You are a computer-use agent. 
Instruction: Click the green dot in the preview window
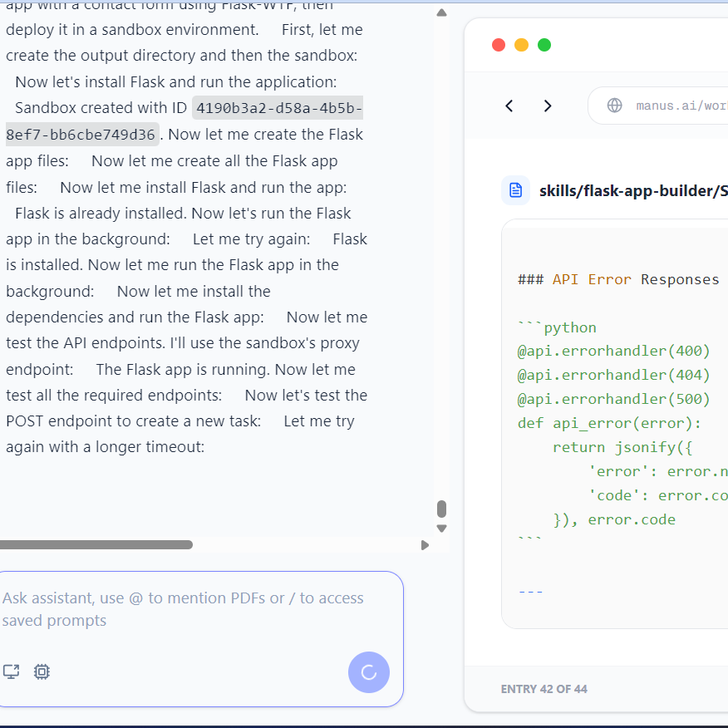[544, 45]
